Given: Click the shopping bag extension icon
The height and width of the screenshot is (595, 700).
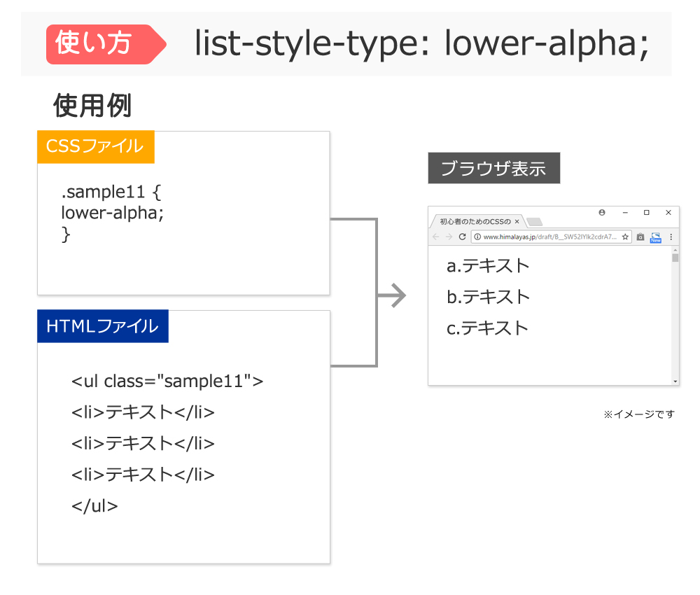Looking at the screenshot, I should point(640,237).
